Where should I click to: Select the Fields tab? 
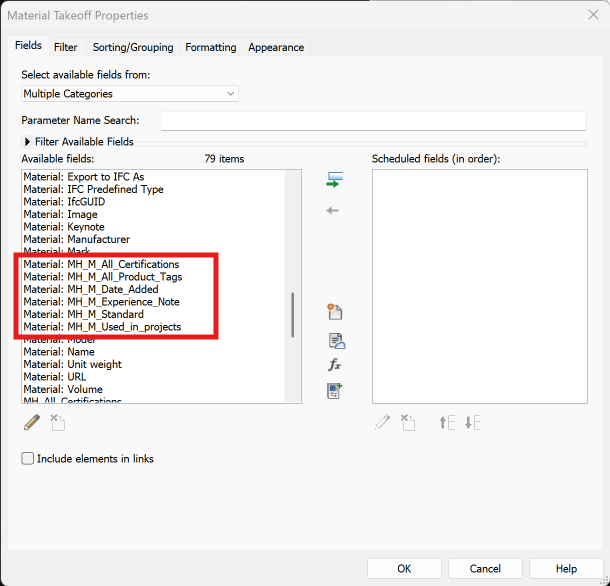28,46
